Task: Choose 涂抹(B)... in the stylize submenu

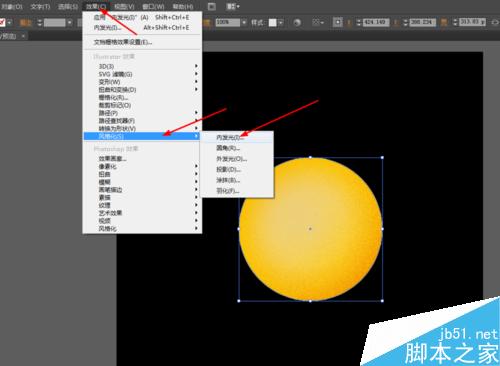Action: pyautogui.click(x=237, y=180)
